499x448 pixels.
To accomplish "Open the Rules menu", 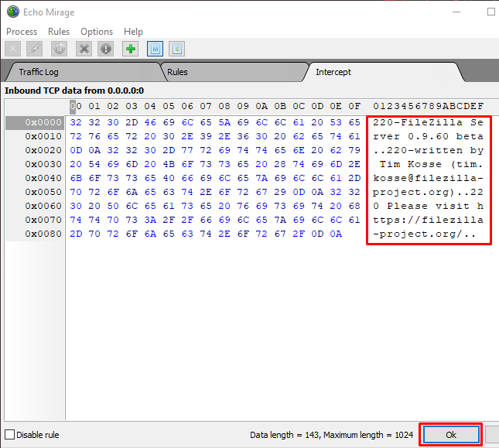I will (59, 32).
